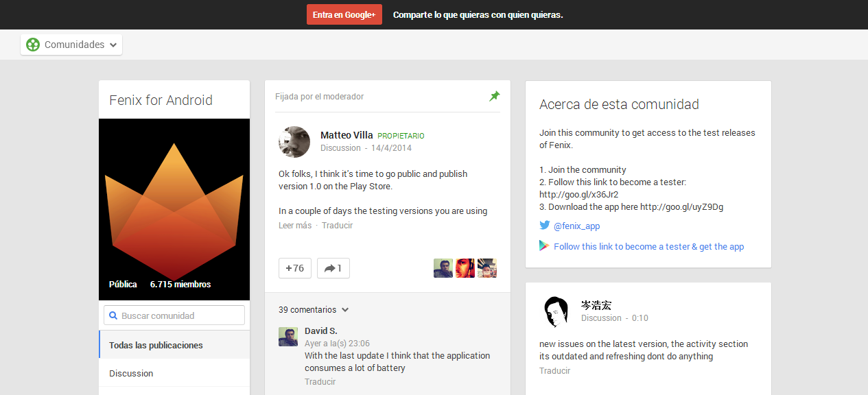Click the avatar of the 岑浩宏 post
Viewport: 868px width, 395px height.
pos(556,312)
